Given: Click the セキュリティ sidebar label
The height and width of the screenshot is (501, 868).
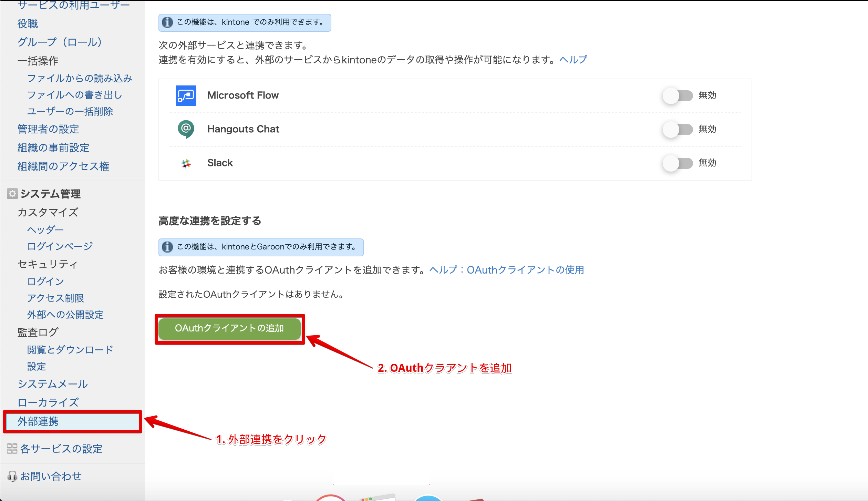Looking at the screenshot, I should click(x=48, y=264).
